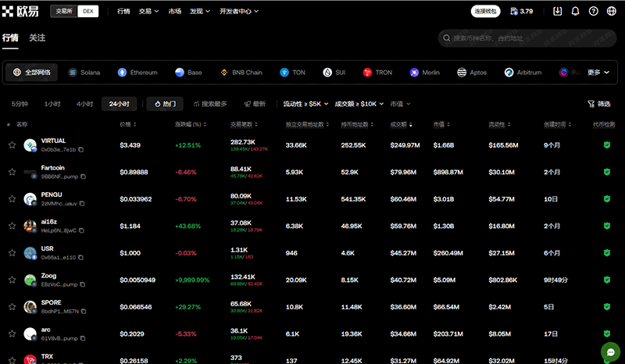Add USR to favorites star
This screenshot has height=364, width=625.
pyautogui.click(x=12, y=253)
